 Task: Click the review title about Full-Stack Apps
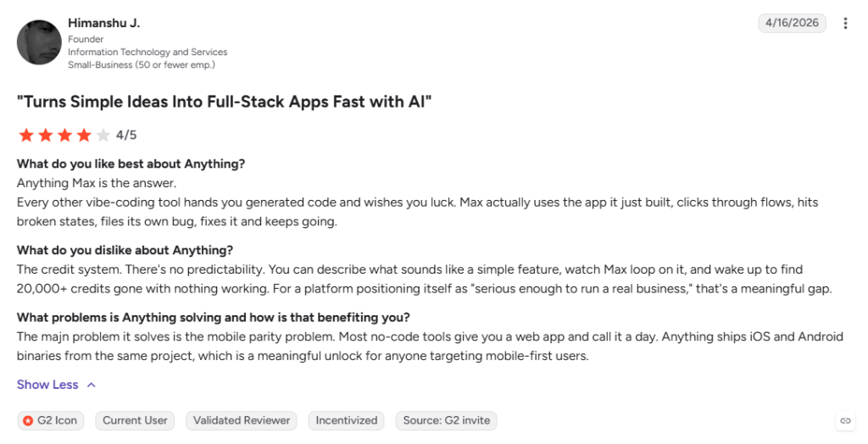[x=224, y=102]
